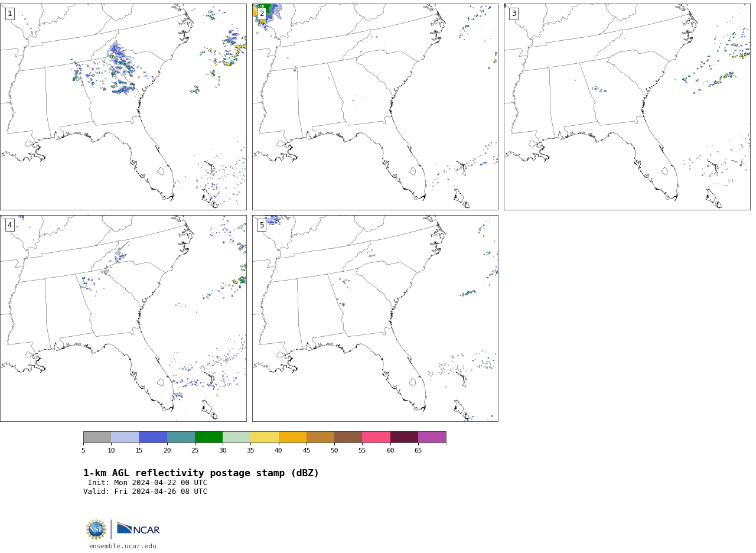Select the dark green 25-30 dBZ swatch
The height and width of the screenshot is (553, 756).
[208, 437]
